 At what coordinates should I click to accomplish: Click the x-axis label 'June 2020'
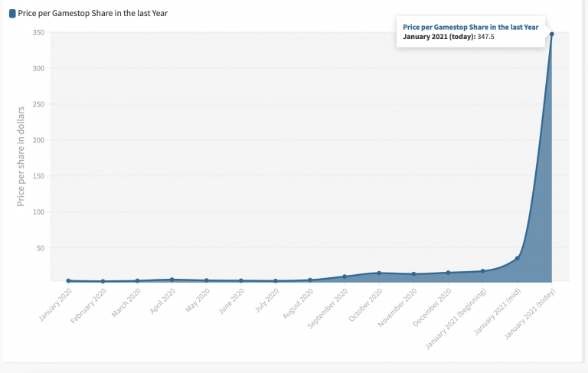231,301
